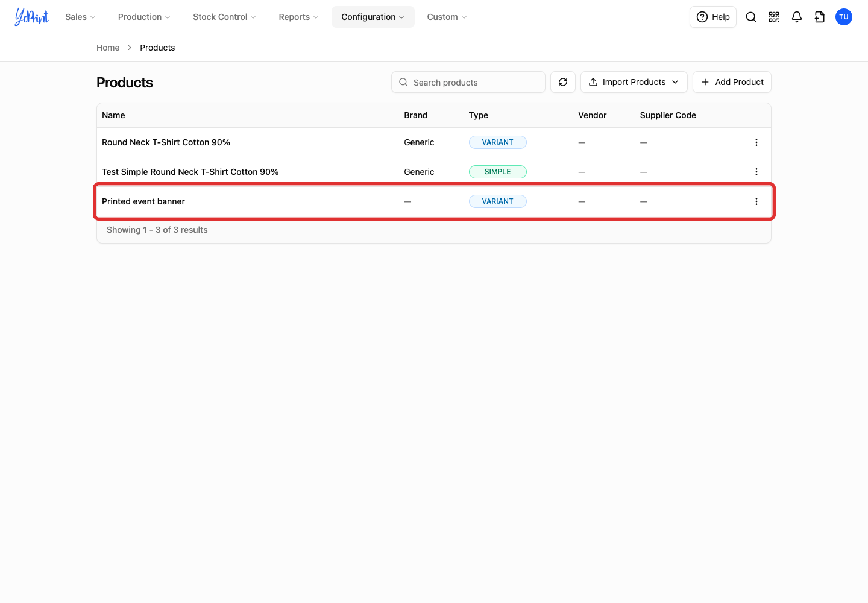Screen dimensions: 868x603
Task: Open the QR code scanner icon
Action: tap(774, 17)
